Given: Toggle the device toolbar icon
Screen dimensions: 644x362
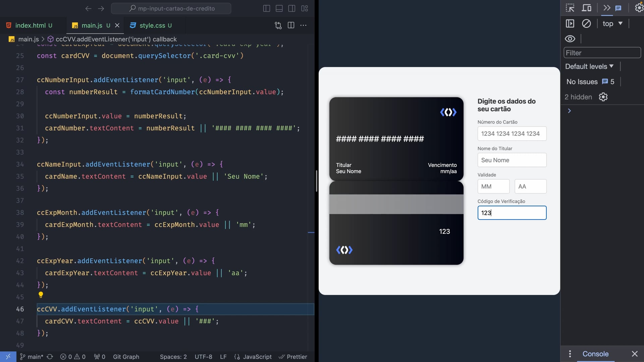Looking at the screenshot, I should (587, 8).
